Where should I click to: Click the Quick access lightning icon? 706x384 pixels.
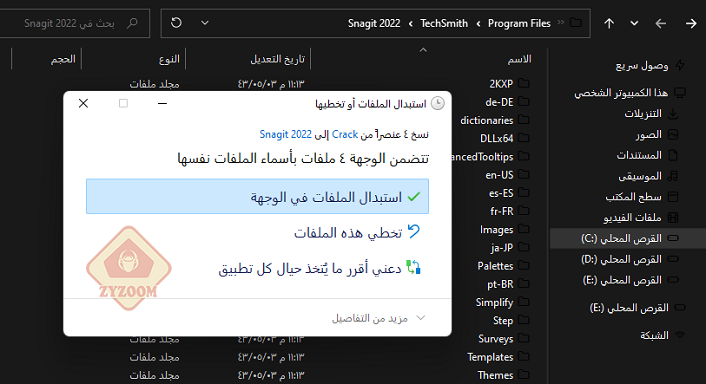679,66
